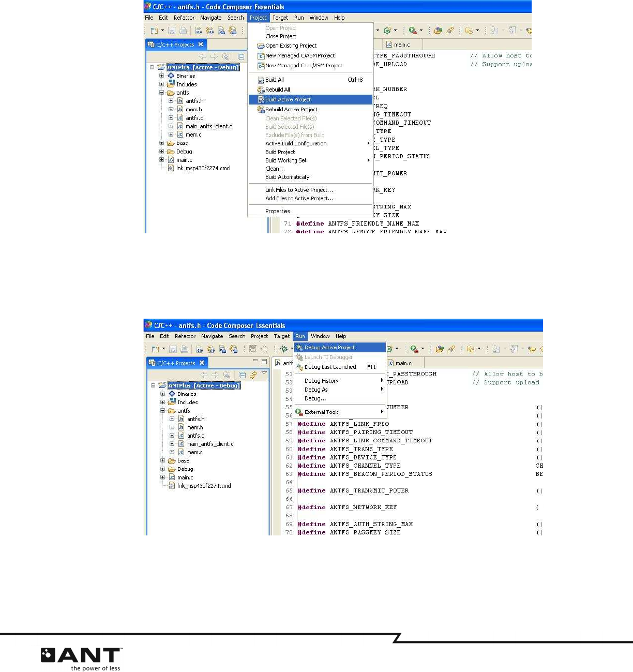
Task: Choose Link Files to Active Project...
Action: (310, 190)
